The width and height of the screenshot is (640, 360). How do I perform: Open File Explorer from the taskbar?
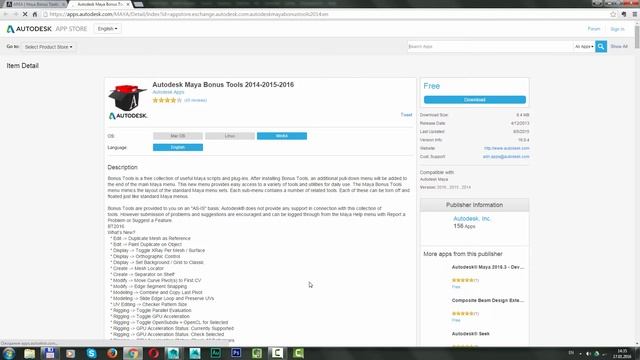coord(29,353)
